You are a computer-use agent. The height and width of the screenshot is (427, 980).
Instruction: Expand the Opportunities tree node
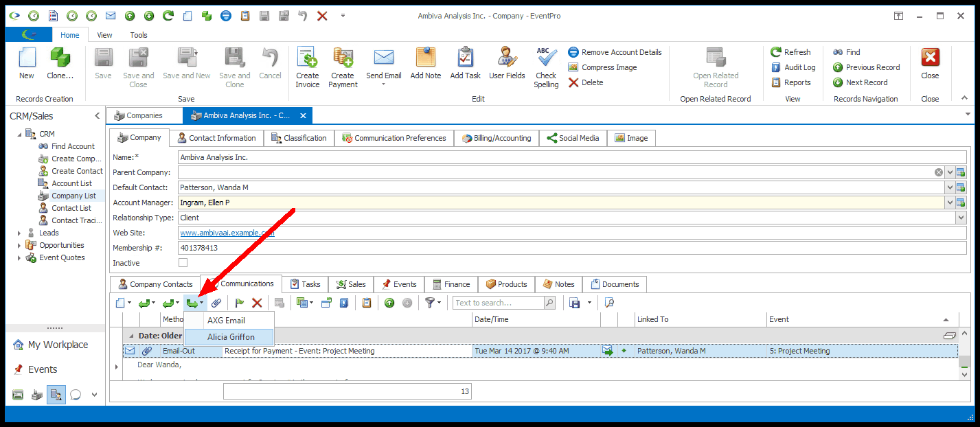(x=19, y=245)
